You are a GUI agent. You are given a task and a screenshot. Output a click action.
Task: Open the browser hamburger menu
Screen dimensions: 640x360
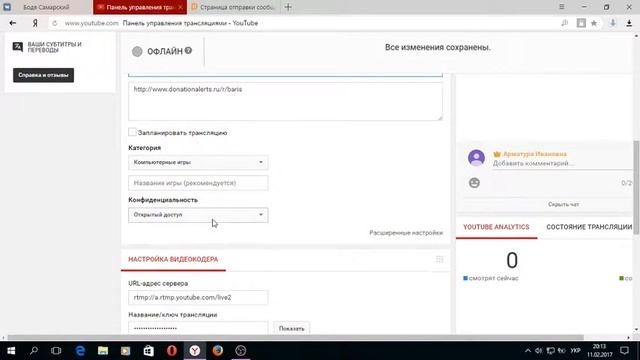(562, 7)
